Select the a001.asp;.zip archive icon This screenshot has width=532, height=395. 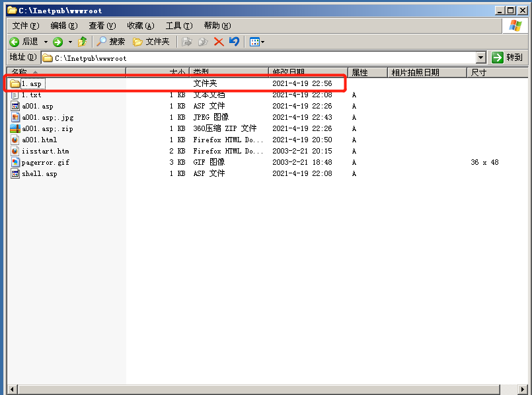pyautogui.click(x=15, y=128)
